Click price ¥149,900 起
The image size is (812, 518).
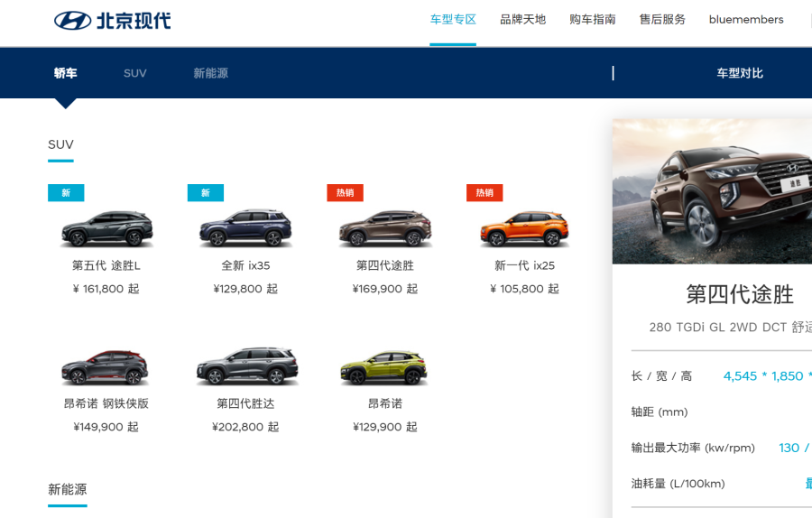(106, 427)
